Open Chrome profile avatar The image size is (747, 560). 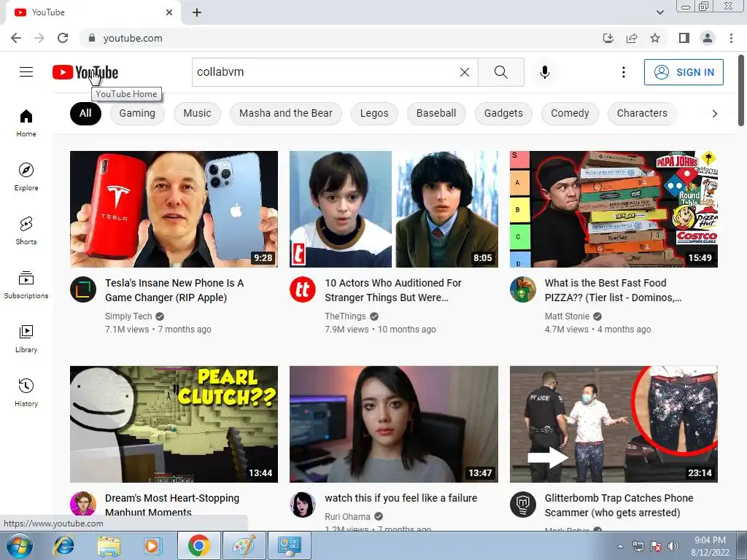click(x=708, y=38)
